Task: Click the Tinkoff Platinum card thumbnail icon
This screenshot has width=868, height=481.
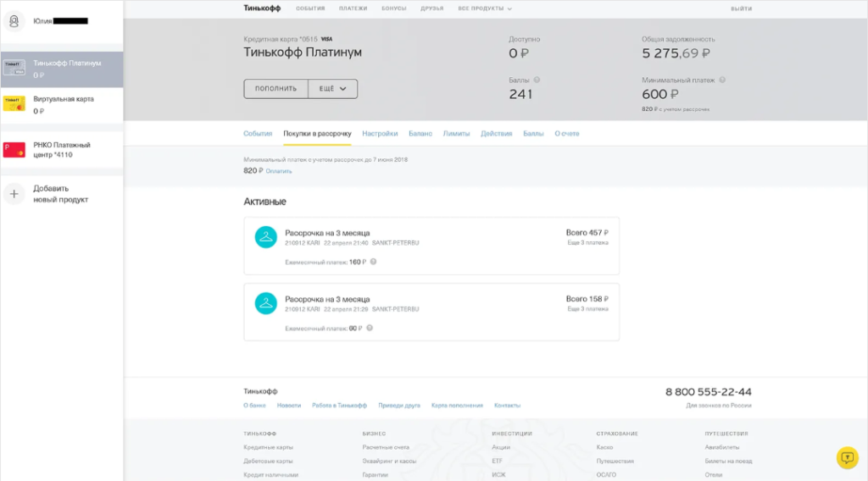Action: [14, 69]
